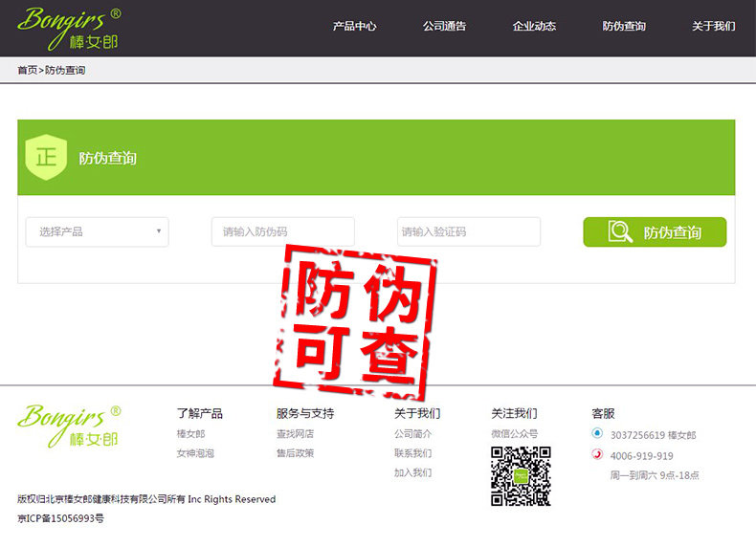Screen dimensions: 756x547
Task: Go to 首页 in the breadcrumb
Action: pos(28,71)
